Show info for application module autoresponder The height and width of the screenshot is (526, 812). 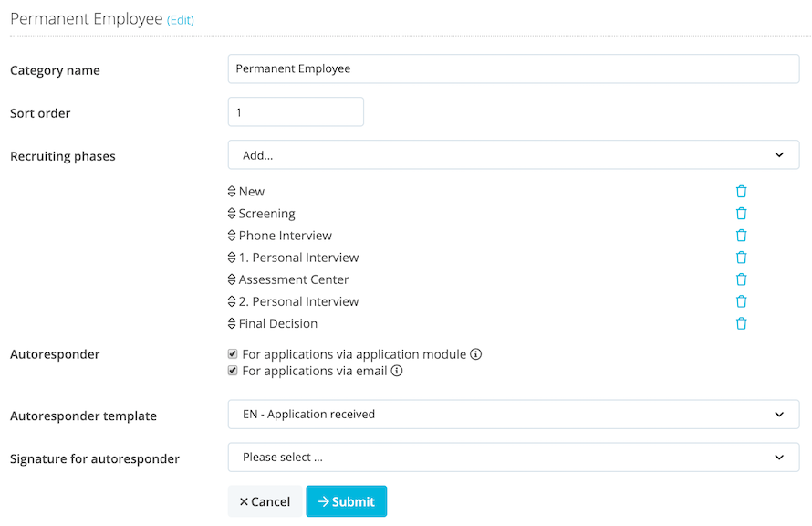click(x=475, y=354)
